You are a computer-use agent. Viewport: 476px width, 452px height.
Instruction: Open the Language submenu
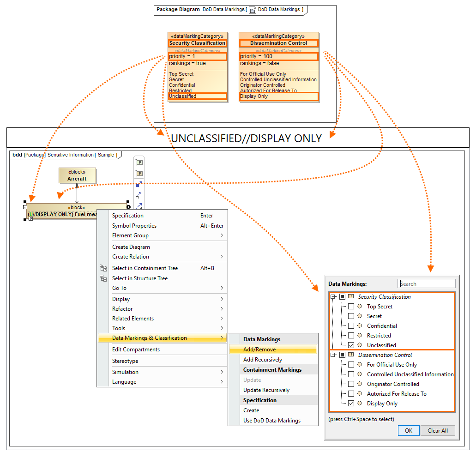coord(162,381)
